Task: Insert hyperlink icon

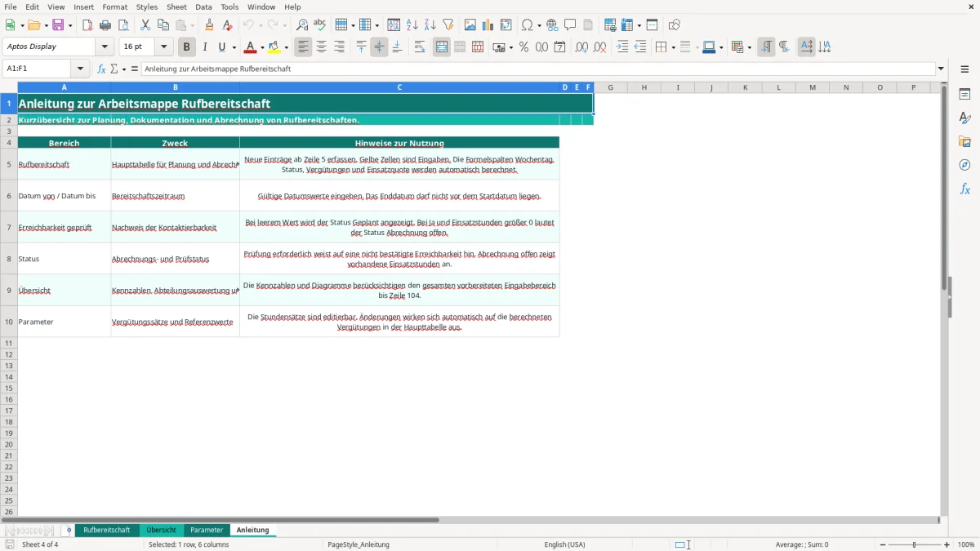Action: (552, 25)
